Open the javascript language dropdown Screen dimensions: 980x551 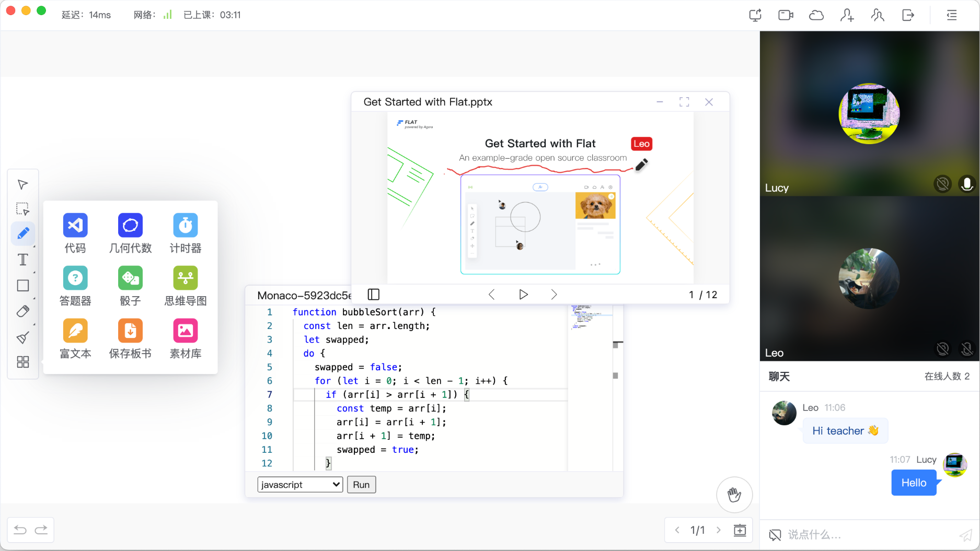pos(300,485)
